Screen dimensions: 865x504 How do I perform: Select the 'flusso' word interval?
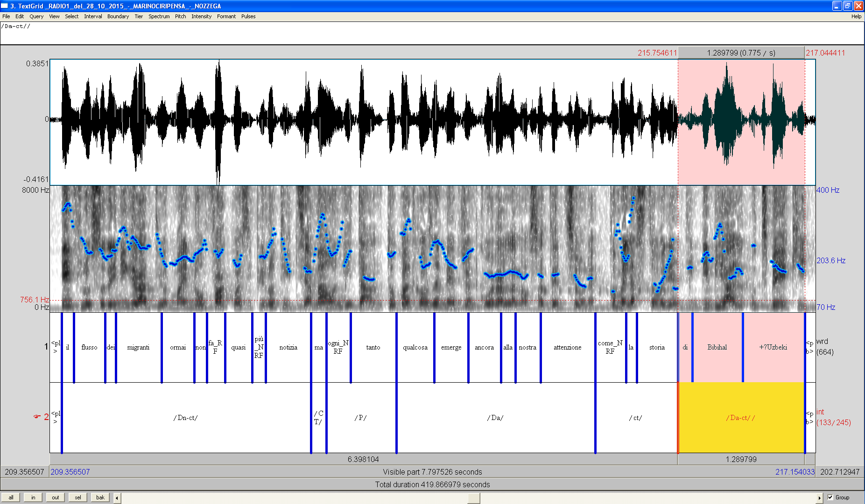click(x=89, y=347)
